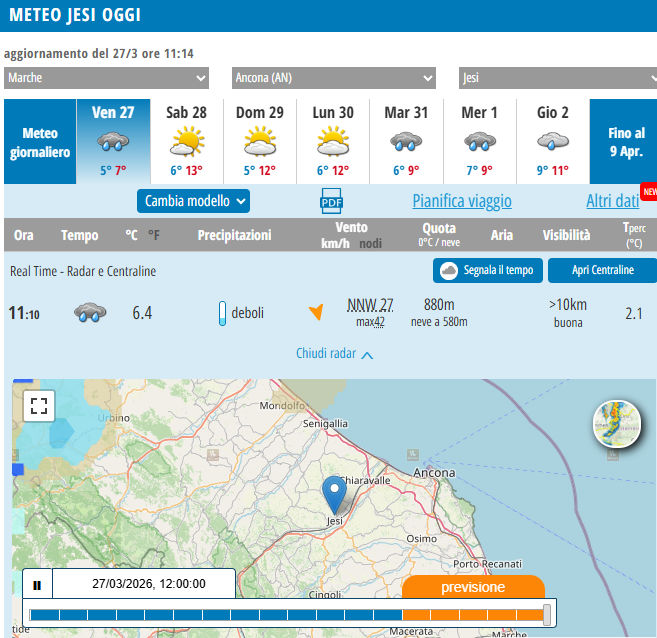This screenshot has height=638, width=657.
Task: Click the Segnala il tempo button
Action: [x=488, y=270]
